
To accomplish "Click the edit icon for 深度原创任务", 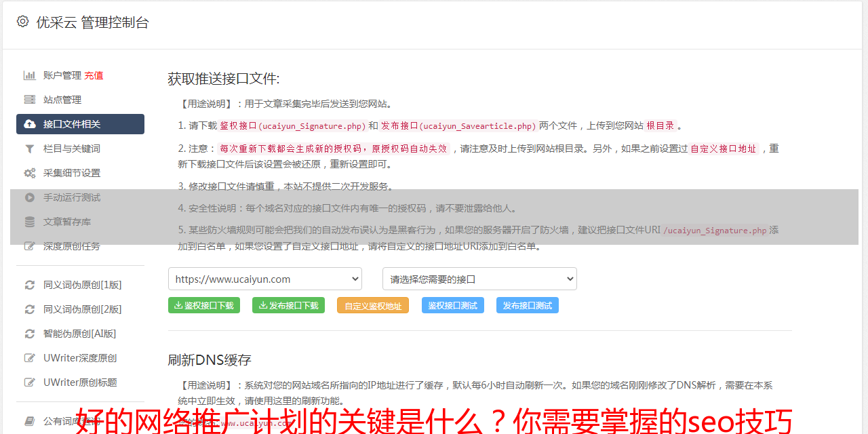I will click(30, 246).
